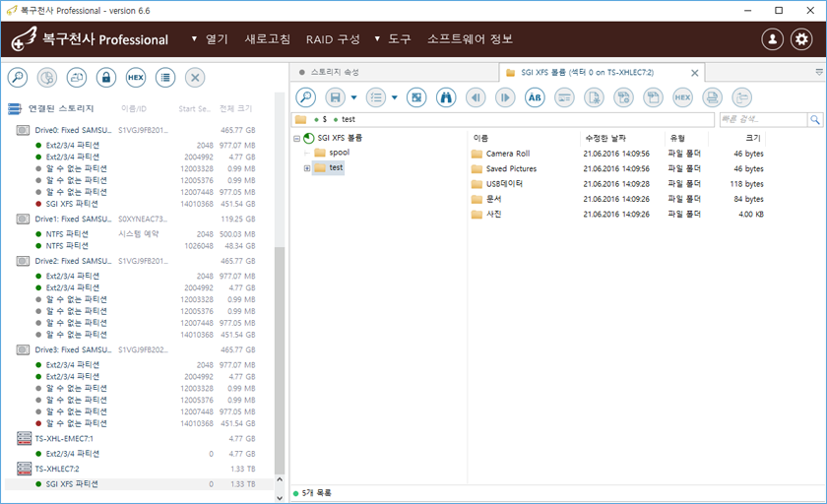Click the search icon beside quick search
Viewport: 827px width, 504px height.
tap(815, 119)
